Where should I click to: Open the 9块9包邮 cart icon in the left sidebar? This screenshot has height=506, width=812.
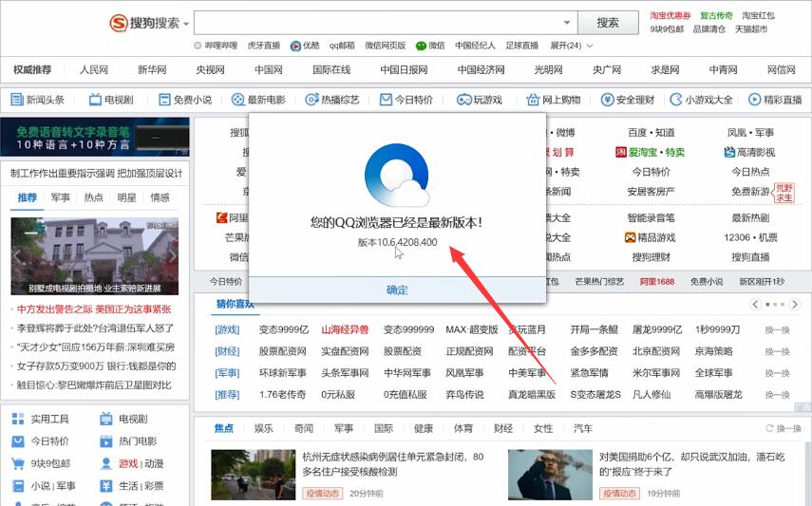click(x=18, y=463)
